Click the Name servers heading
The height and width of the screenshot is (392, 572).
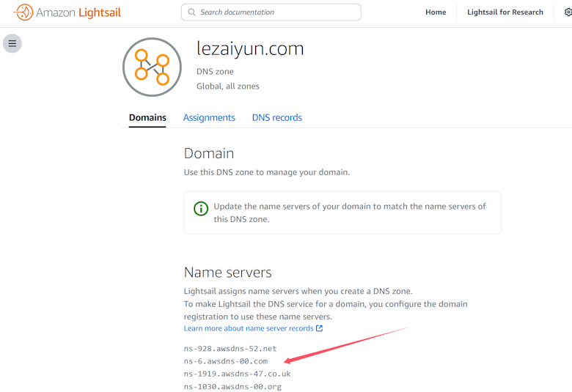tap(227, 273)
